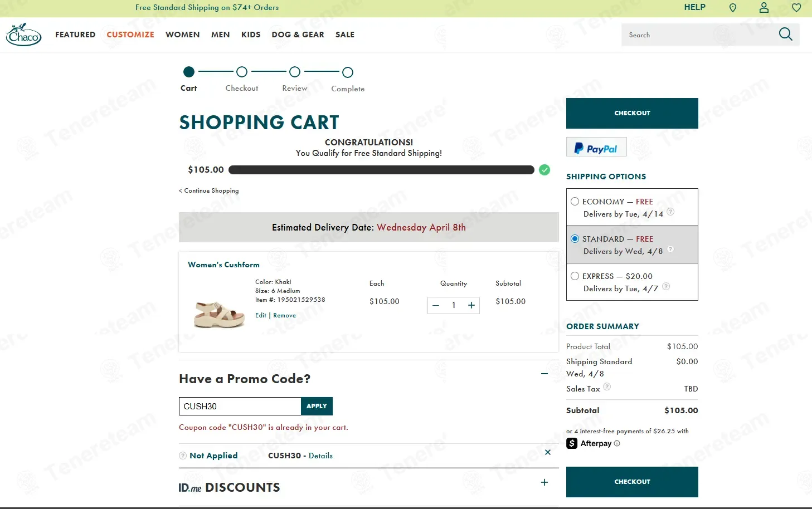Open the account profile icon
This screenshot has height=509, width=812.
pos(764,7)
